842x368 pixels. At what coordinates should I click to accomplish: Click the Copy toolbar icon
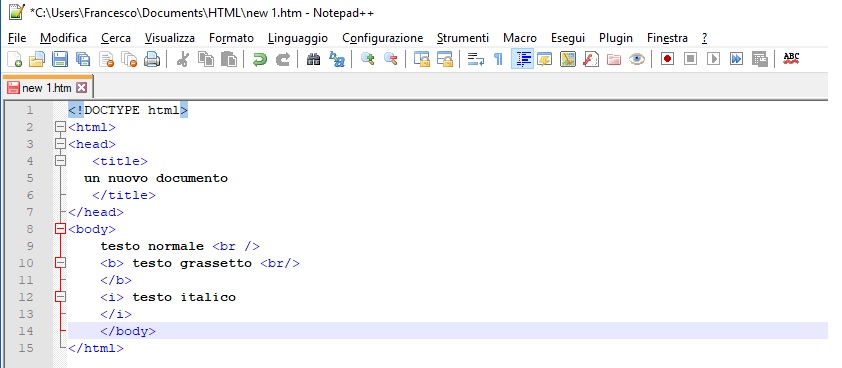(206, 59)
